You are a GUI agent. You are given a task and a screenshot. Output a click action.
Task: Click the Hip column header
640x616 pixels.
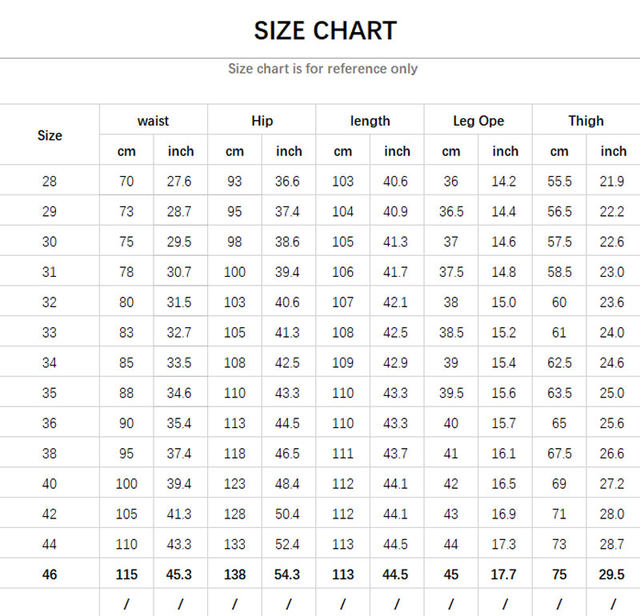(262, 121)
